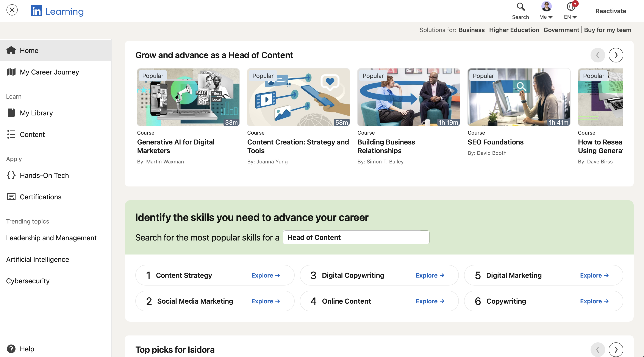Switch to the Higher Education solutions tab
This screenshot has width=644, height=357.
tap(514, 30)
